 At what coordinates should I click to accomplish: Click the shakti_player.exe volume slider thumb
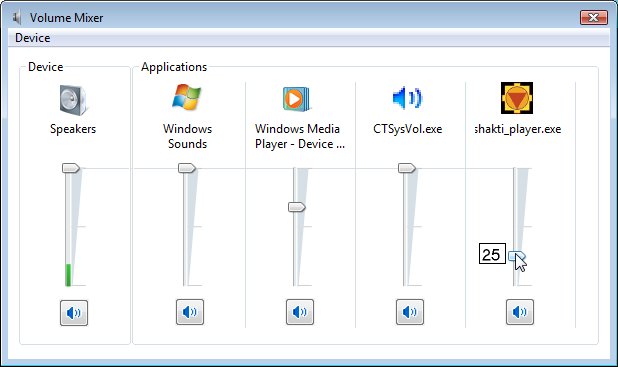(x=517, y=256)
